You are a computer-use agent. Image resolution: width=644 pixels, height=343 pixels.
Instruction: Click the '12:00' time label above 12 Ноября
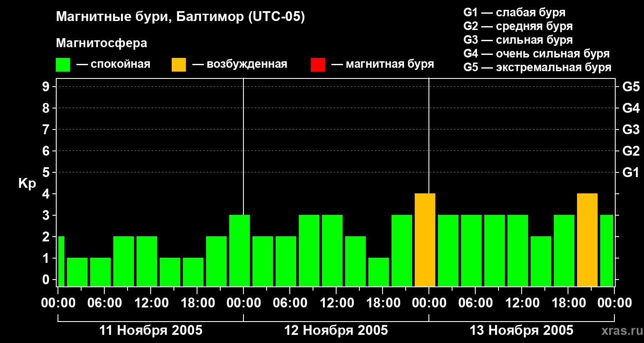pos(336,303)
